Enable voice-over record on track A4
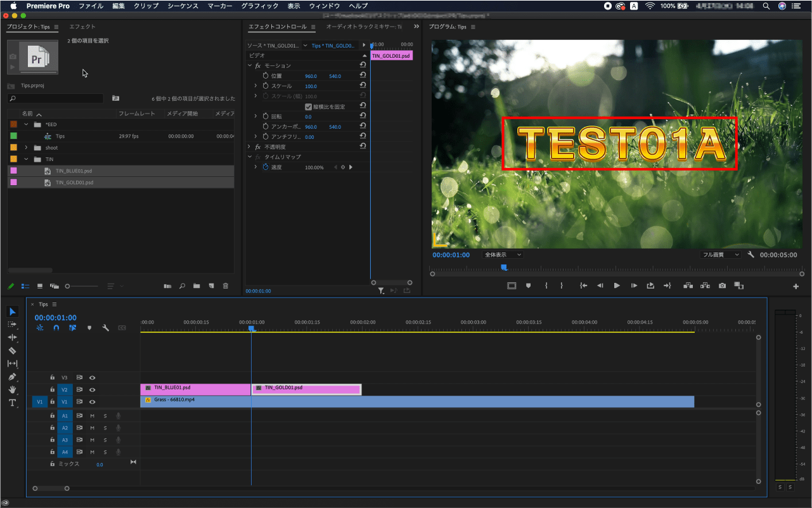This screenshot has height=508, width=812. pyautogui.click(x=118, y=452)
